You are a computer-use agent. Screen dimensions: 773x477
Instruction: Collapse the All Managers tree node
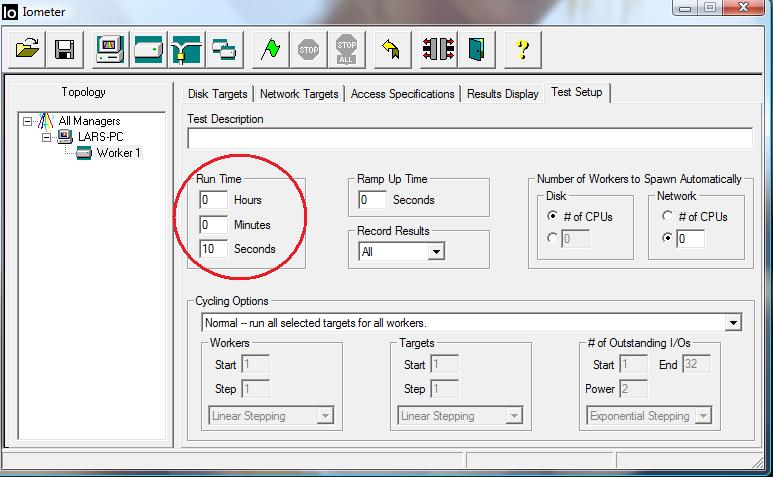[x=27, y=121]
